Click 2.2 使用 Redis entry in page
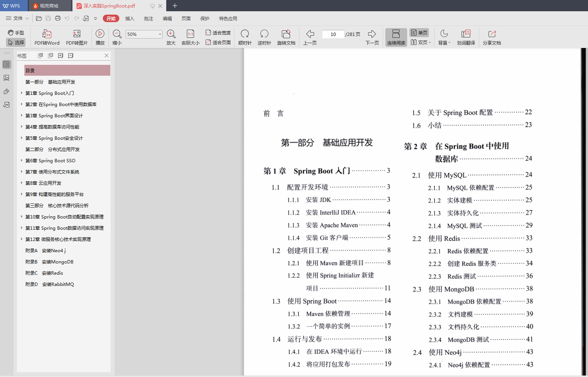 point(472,238)
